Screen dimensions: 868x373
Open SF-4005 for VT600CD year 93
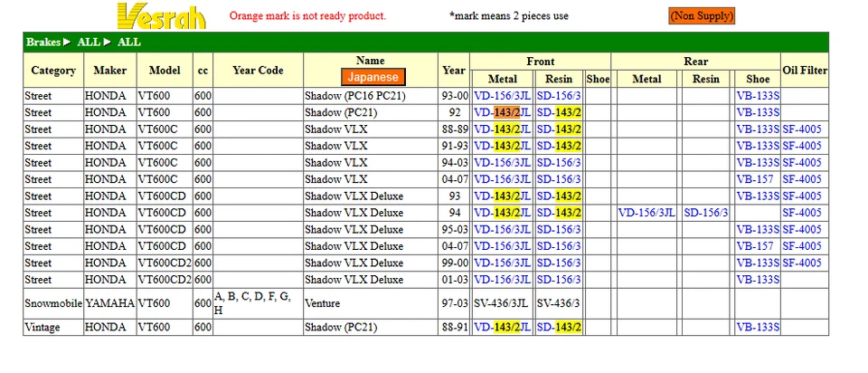[x=802, y=196]
